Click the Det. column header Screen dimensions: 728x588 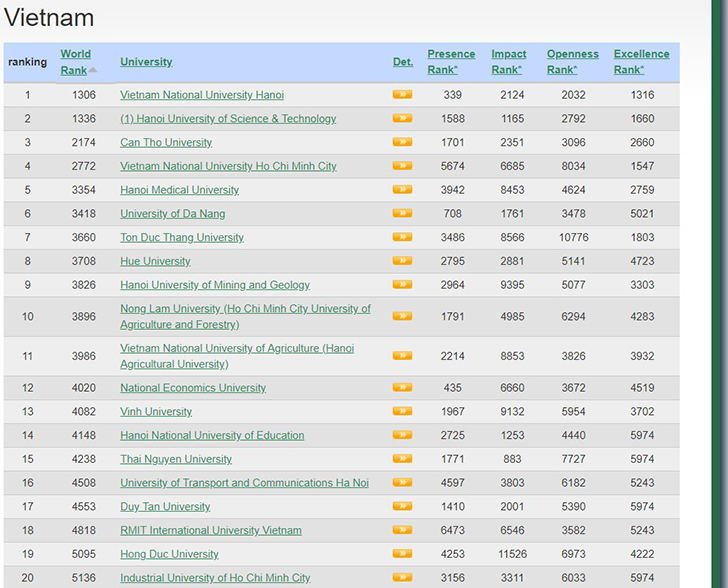[402, 62]
